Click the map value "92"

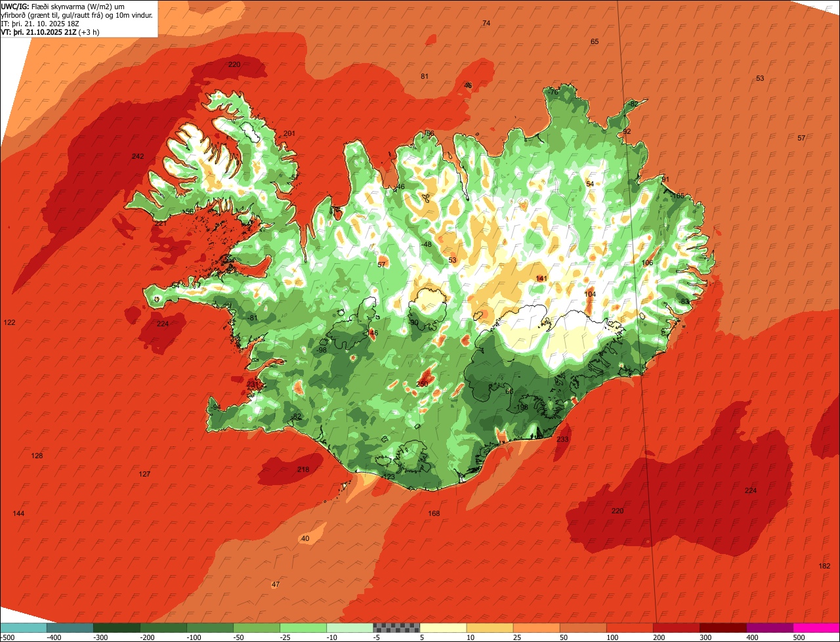(627, 131)
